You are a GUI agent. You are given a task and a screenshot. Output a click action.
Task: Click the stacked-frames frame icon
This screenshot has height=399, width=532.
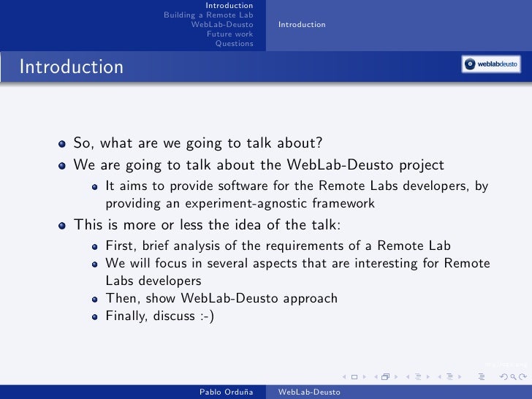pos(385,376)
